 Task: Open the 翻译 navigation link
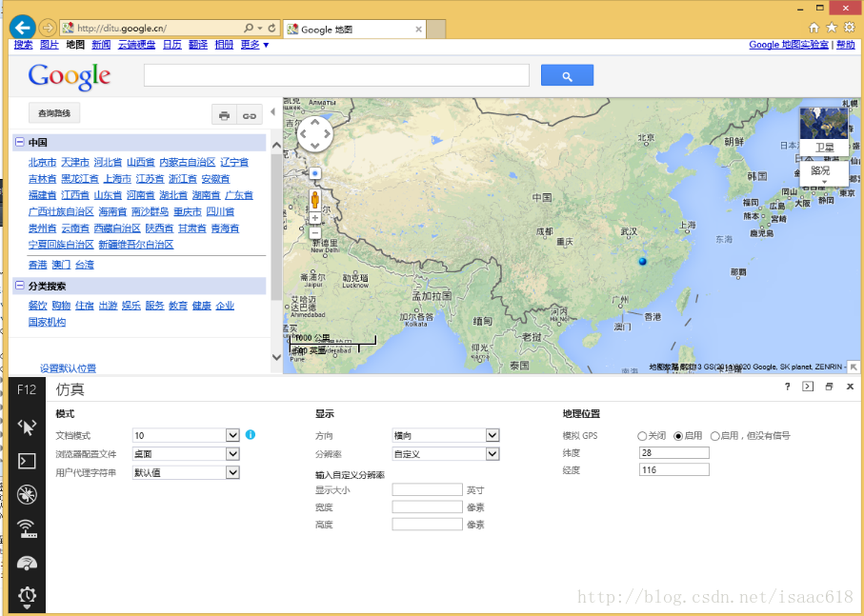198,45
